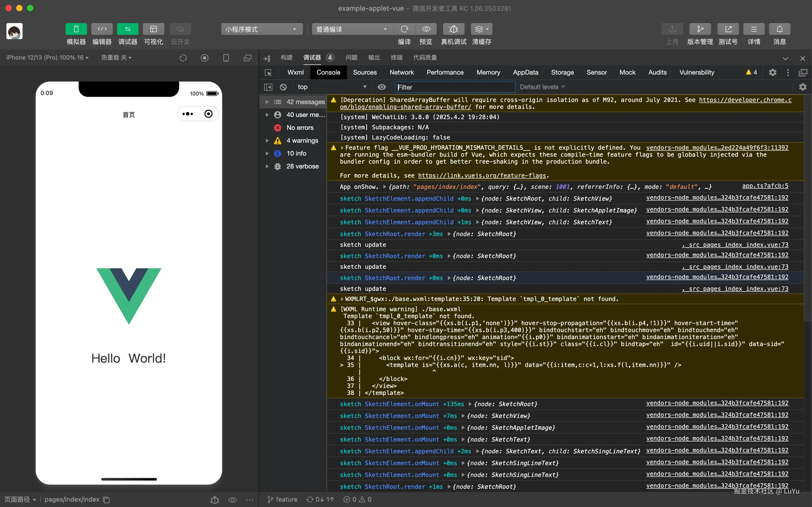
Task: Open version management branch icon
Action: point(700,29)
